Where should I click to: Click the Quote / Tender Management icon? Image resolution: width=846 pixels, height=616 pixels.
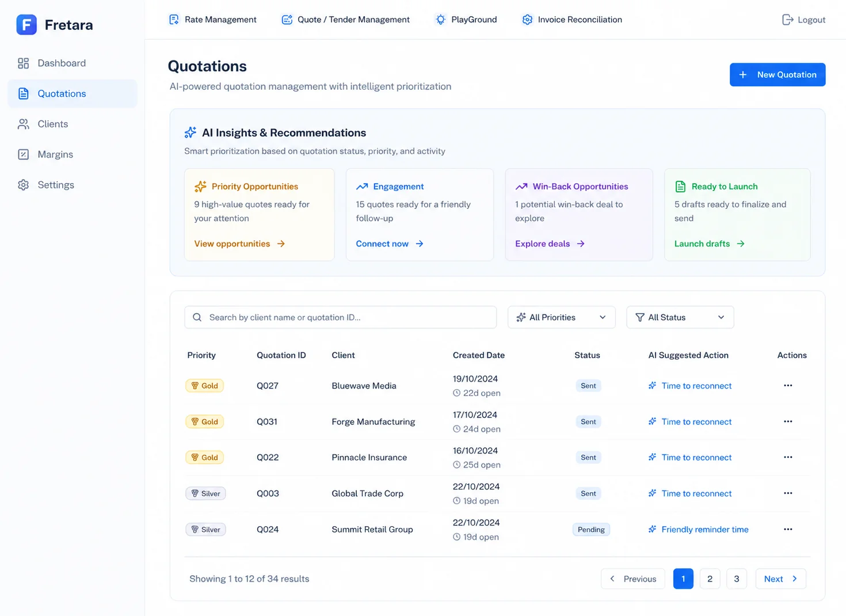[x=287, y=20]
